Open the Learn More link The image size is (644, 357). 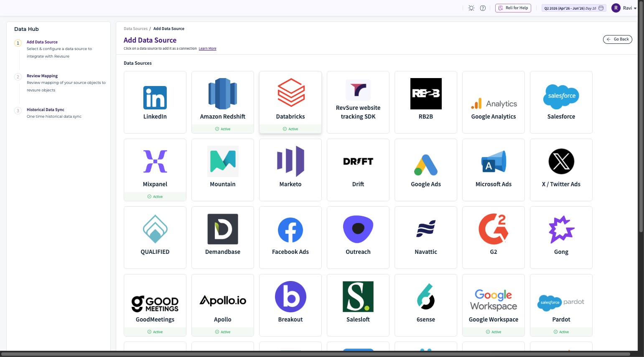tap(207, 48)
